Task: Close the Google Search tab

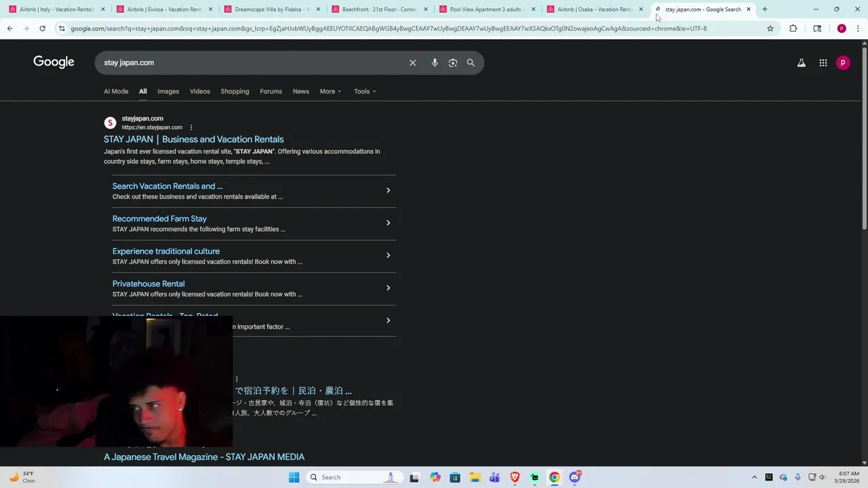Action: (x=749, y=9)
